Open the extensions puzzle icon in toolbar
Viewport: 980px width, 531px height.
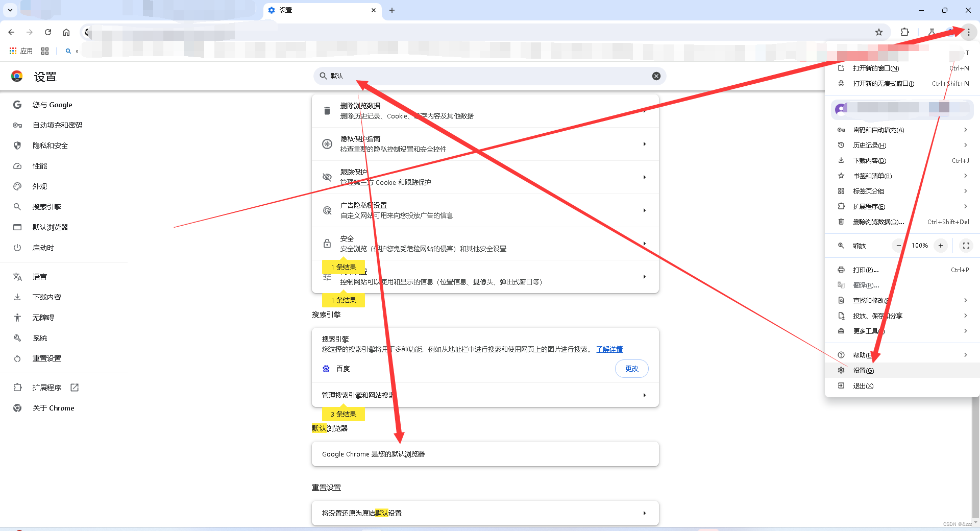pos(904,32)
